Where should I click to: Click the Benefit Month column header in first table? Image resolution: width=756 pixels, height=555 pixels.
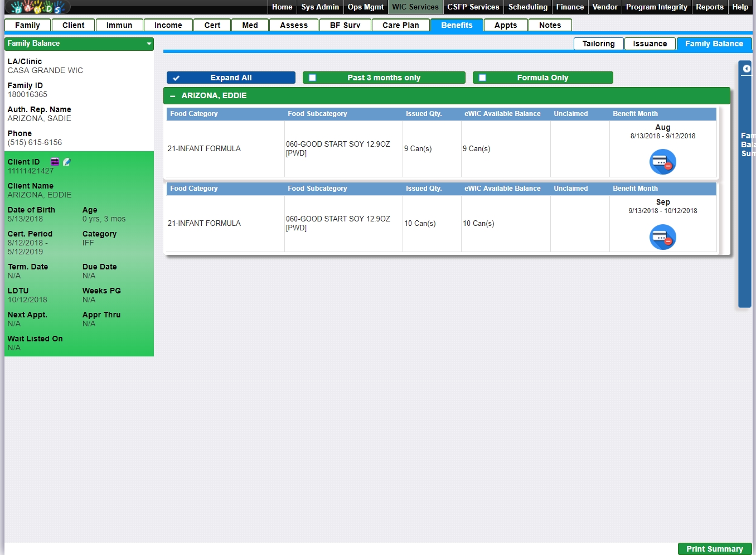635,114
